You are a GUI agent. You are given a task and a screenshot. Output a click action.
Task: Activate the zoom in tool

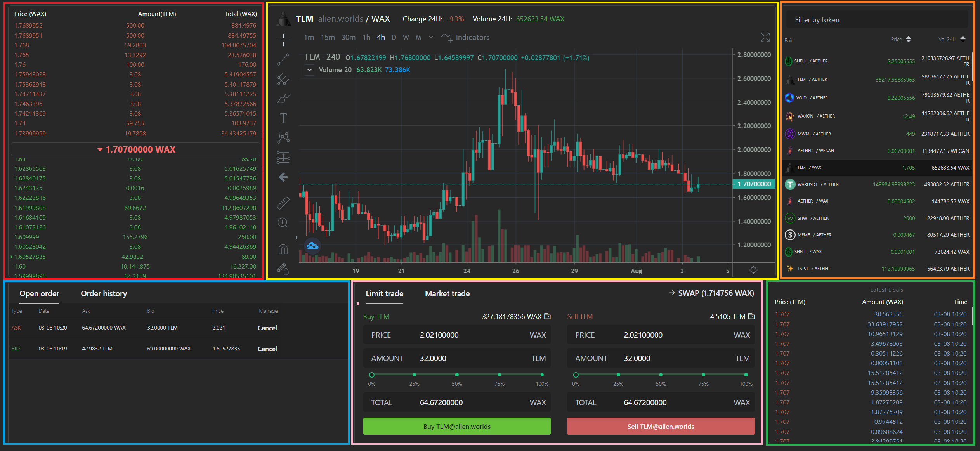(283, 223)
